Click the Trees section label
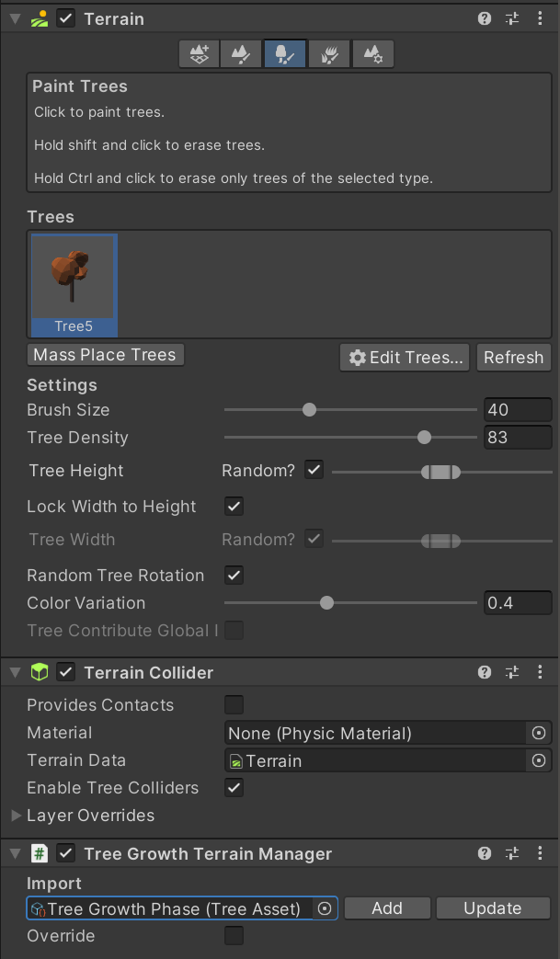The height and width of the screenshot is (959, 560). click(x=51, y=217)
